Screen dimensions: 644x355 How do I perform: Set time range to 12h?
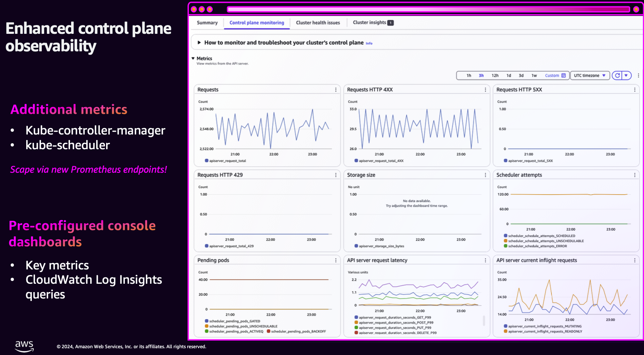point(495,76)
